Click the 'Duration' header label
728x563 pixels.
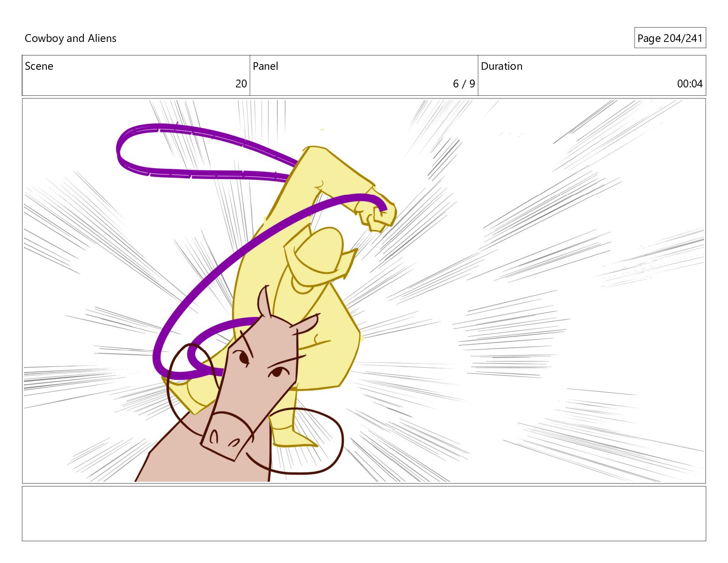tap(502, 66)
